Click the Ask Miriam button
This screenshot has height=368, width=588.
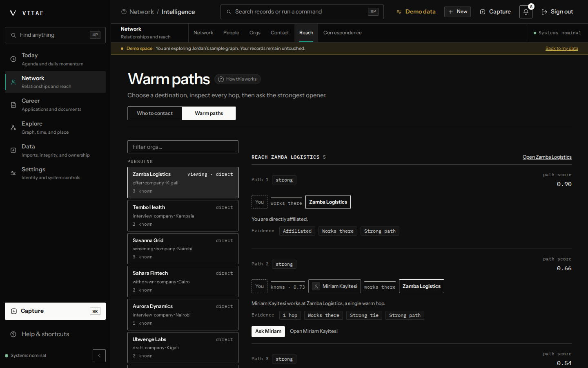point(268,331)
